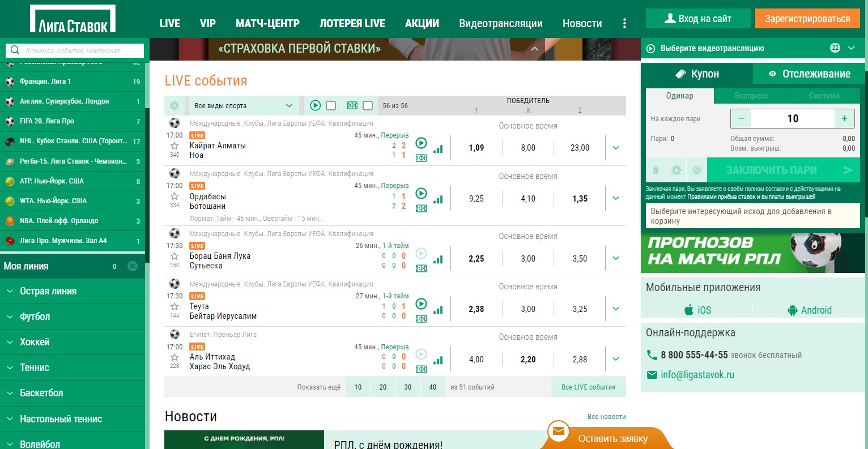868x449 pixels.
Task: Clear Моя линия with the X button
Action: coord(133,266)
